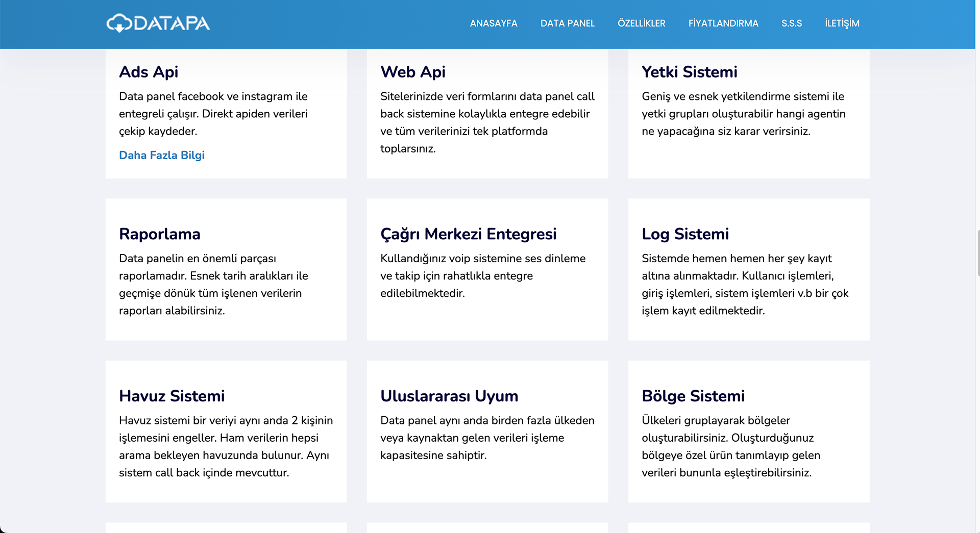Click the Ads Api description paragraph
The image size is (980, 533).
pyautogui.click(x=213, y=114)
